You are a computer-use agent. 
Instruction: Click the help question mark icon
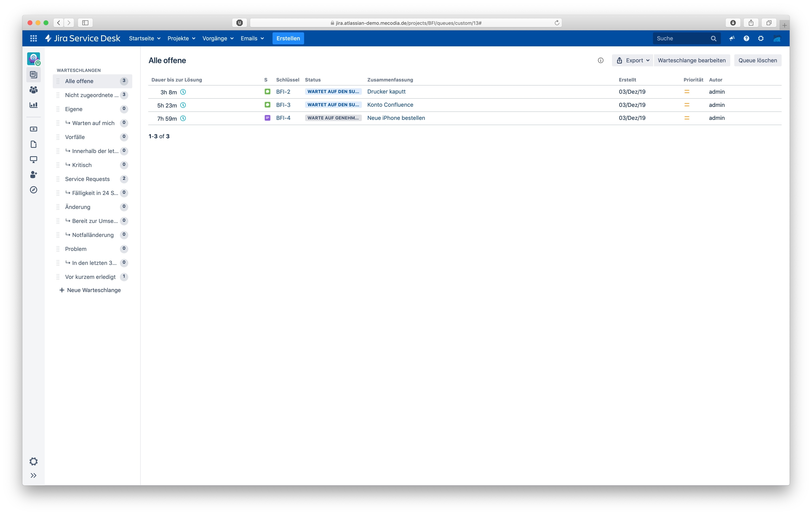coord(746,38)
